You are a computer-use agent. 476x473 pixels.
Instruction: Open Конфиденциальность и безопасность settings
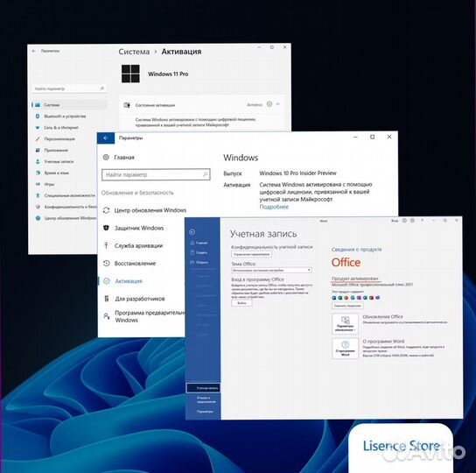[66, 207]
